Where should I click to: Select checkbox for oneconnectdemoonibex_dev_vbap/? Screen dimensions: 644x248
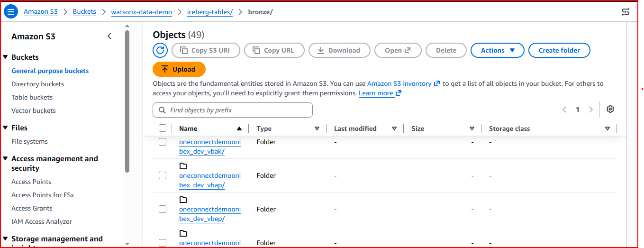pos(163,175)
